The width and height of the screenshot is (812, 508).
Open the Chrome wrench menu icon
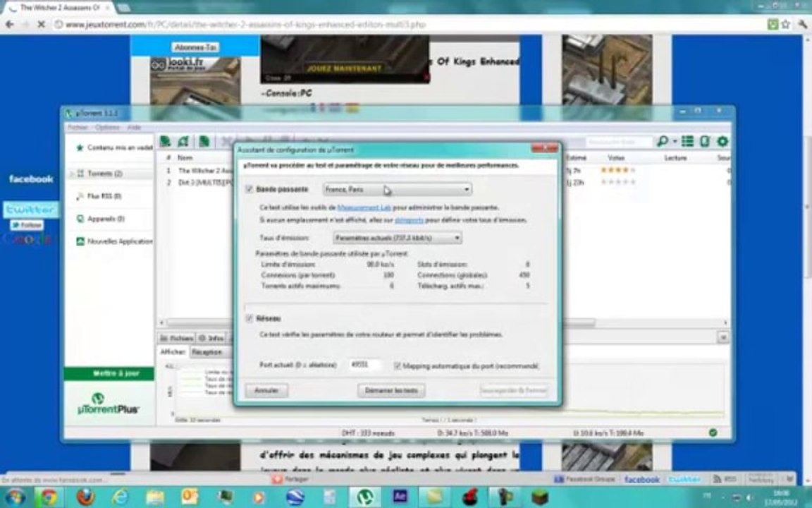[803, 25]
